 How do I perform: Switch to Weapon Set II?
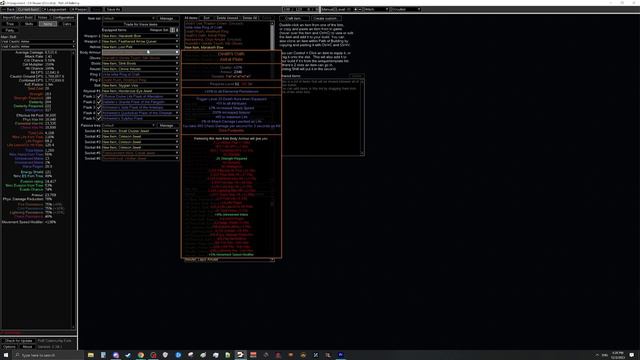click(x=177, y=30)
